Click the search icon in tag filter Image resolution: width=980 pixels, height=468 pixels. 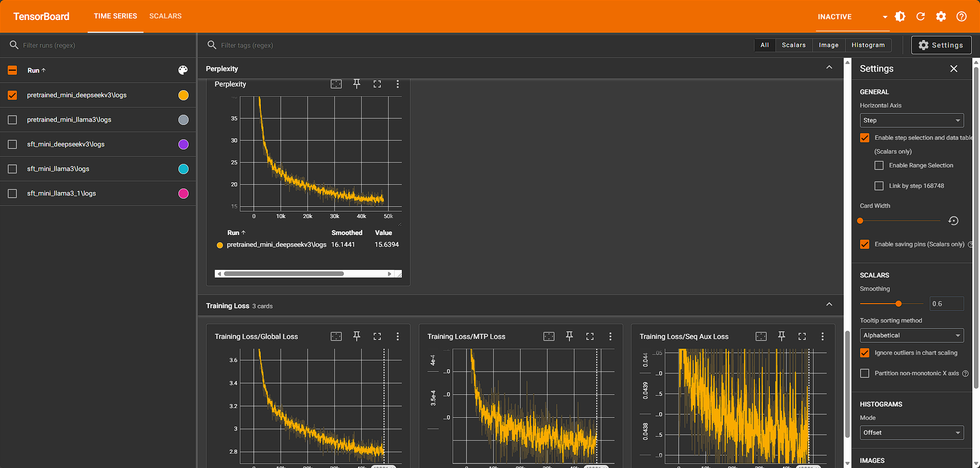pos(212,45)
